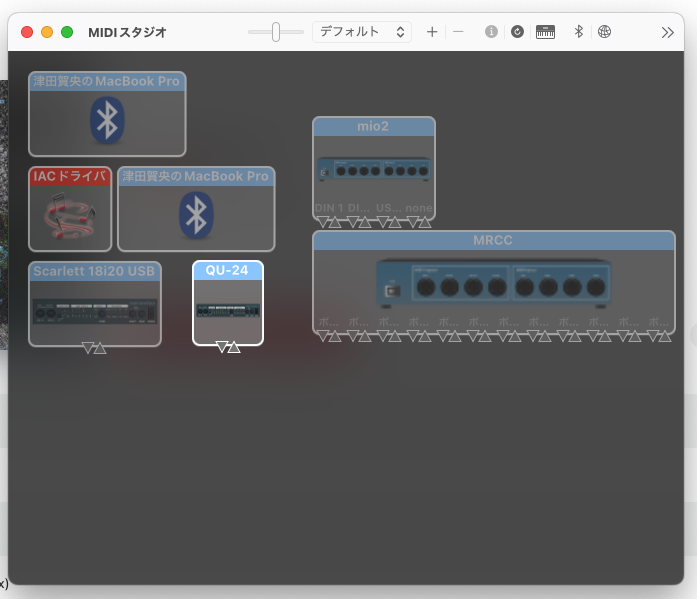Select the MRCC device
Viewport: 697px width, 599px height.
coord(492,286)
